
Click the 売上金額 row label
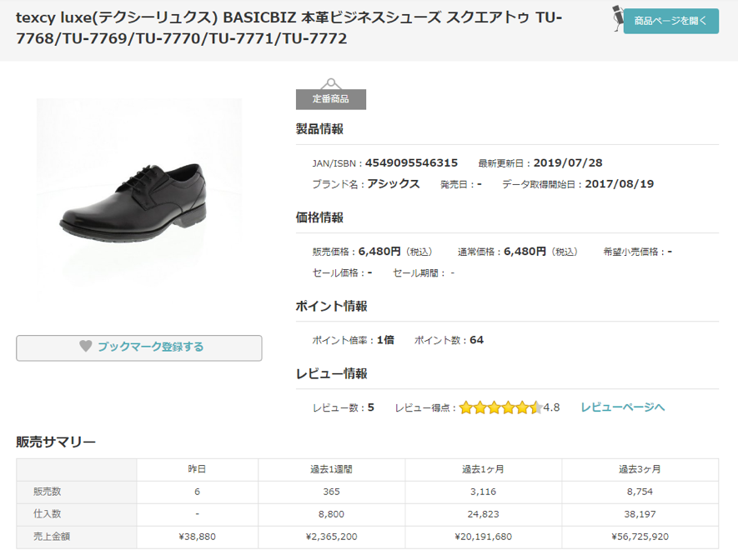click(x=52, y=537)
